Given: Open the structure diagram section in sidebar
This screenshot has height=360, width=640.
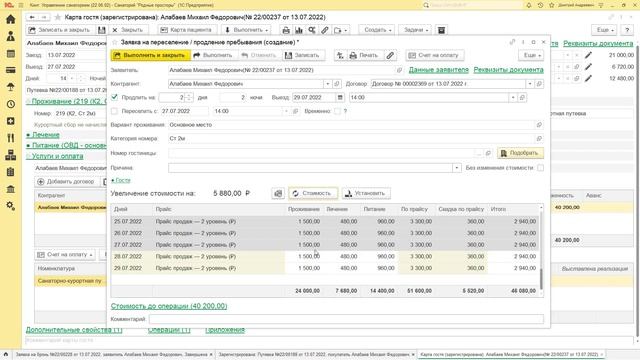Looking at the screenshot, I should 11,155.
